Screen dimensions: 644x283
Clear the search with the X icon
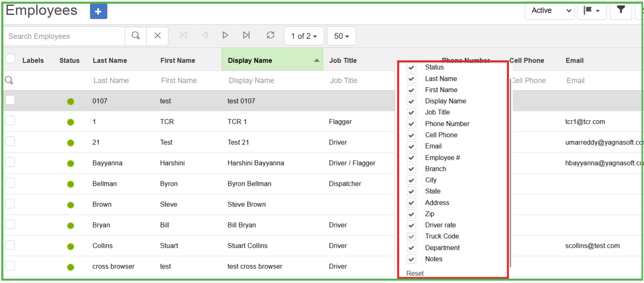click(158, 36)
